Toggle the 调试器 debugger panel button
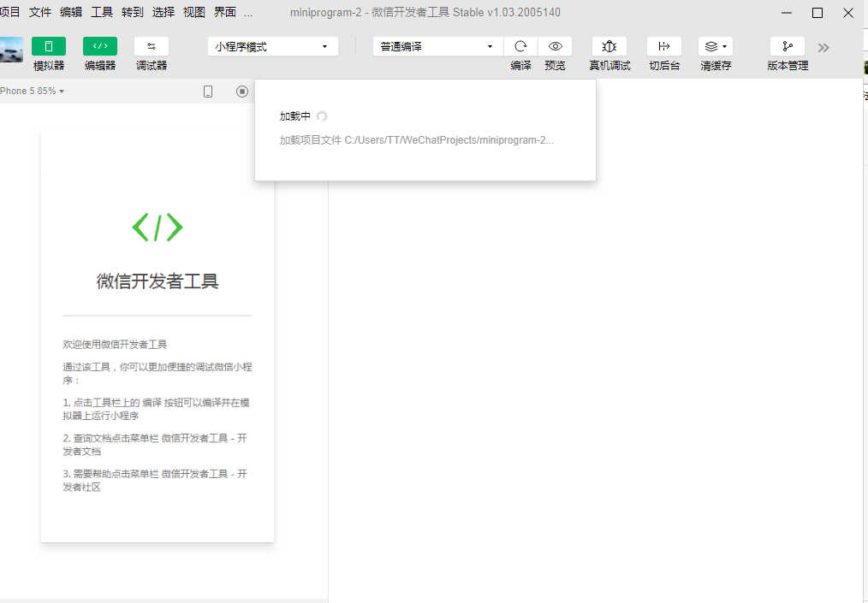Screen dimensions: 868x603 pyautogui.click(x=152, y=46)
